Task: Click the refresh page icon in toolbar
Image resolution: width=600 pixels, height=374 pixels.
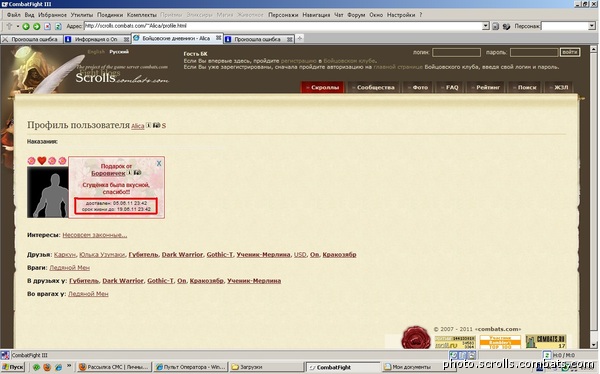Action: [58, 26]
